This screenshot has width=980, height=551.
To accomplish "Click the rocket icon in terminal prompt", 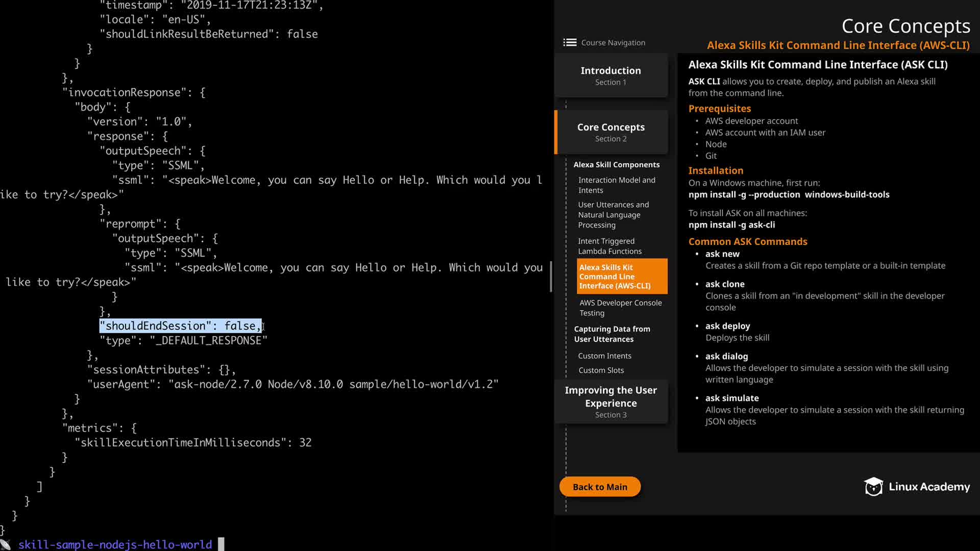I will click(x=6, y=544).
